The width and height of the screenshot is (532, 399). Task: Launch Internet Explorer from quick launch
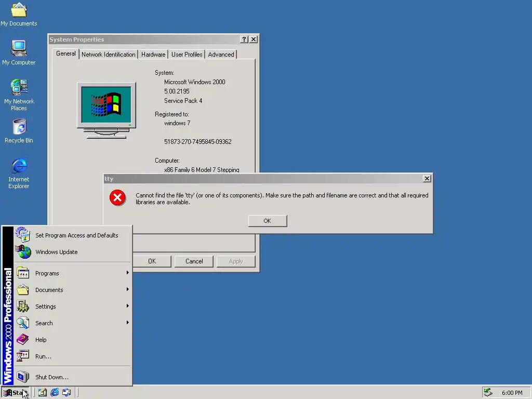pyautogui.click(x=55, y=393)
